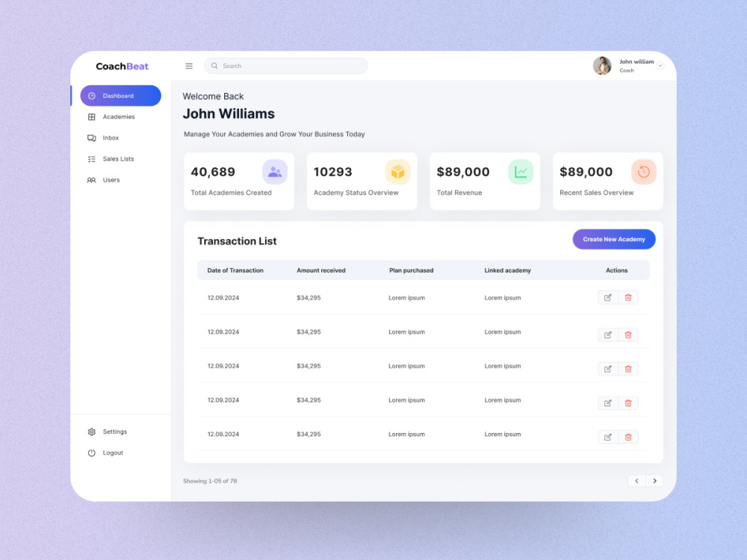Edit the first transaction row
Screen dimensions: 747x560
click(x=608, y=298)
